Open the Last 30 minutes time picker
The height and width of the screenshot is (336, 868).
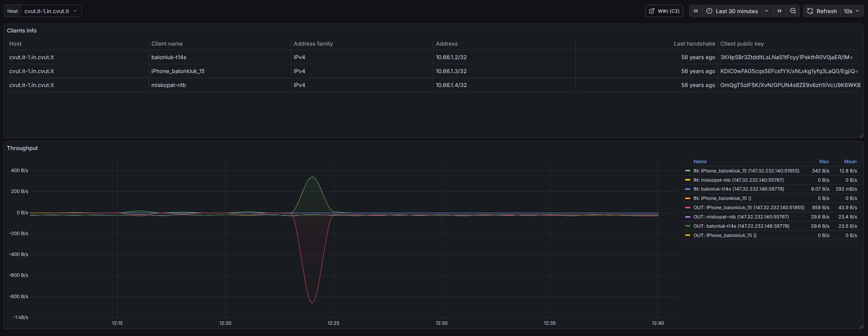(x=737, y=11)
